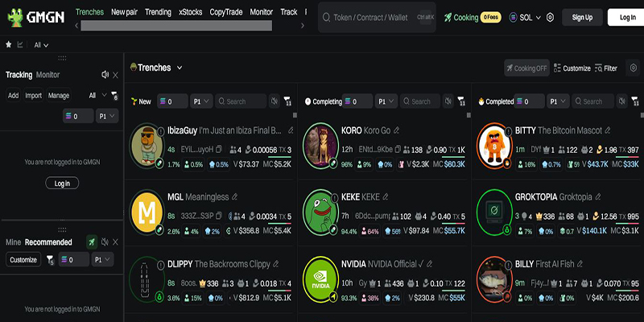Image resolution: width=644 pixels, height=322 pixels.
Task: Toggle Cooking OFF button
Action: click(526, 68)
